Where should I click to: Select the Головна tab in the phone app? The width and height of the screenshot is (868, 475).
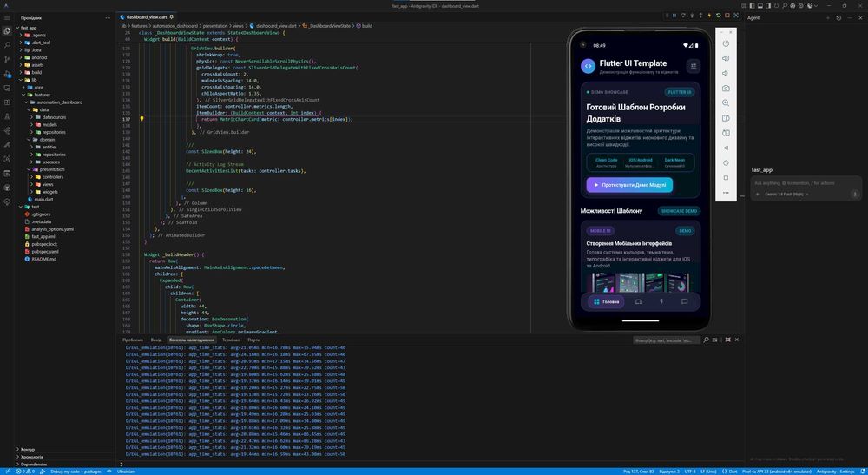606,301
